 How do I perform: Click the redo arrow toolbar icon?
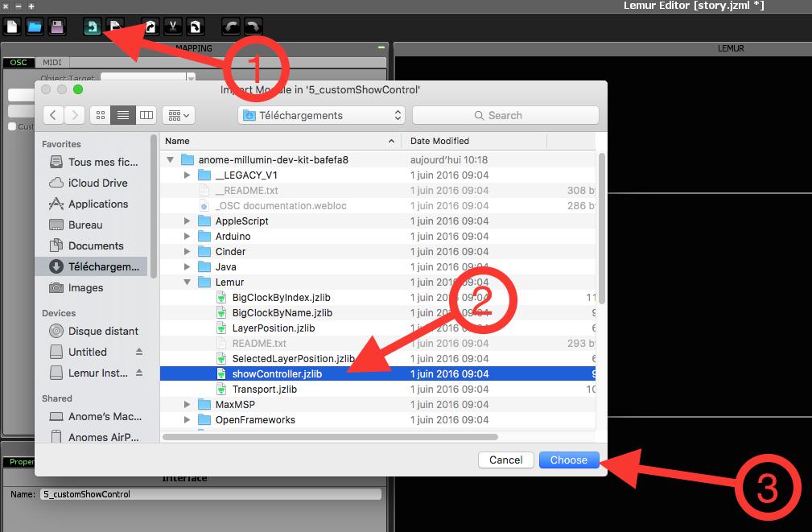click(x=253, y=27)
